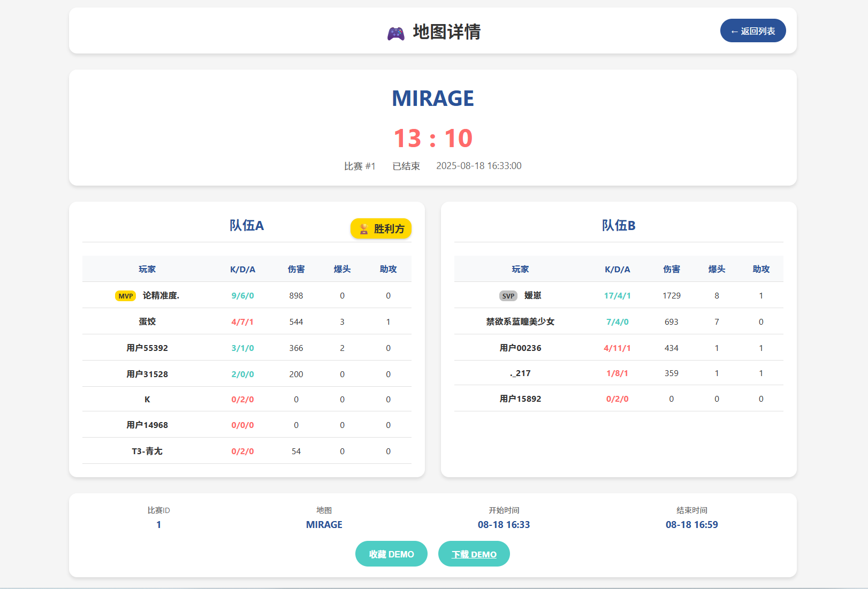Click 媛崽's headshot count 8

coord(717,295)
